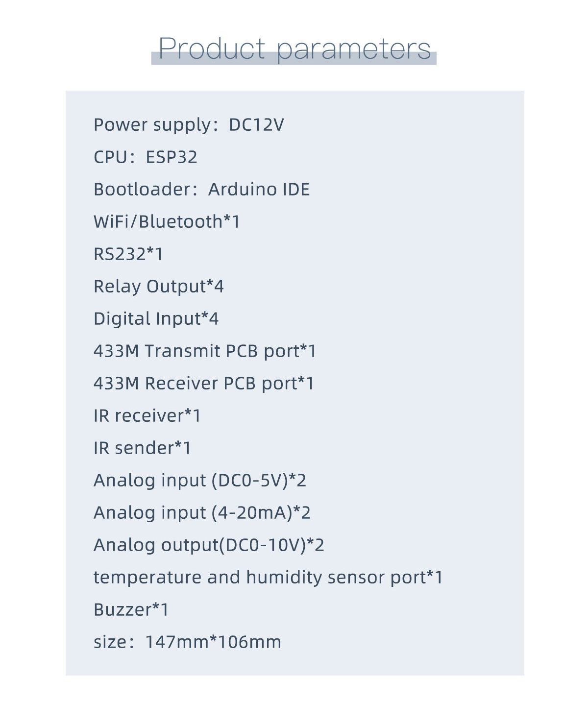
Task: Click Analog input (4-20mA)*2 line
Action: tap(202, 513)
